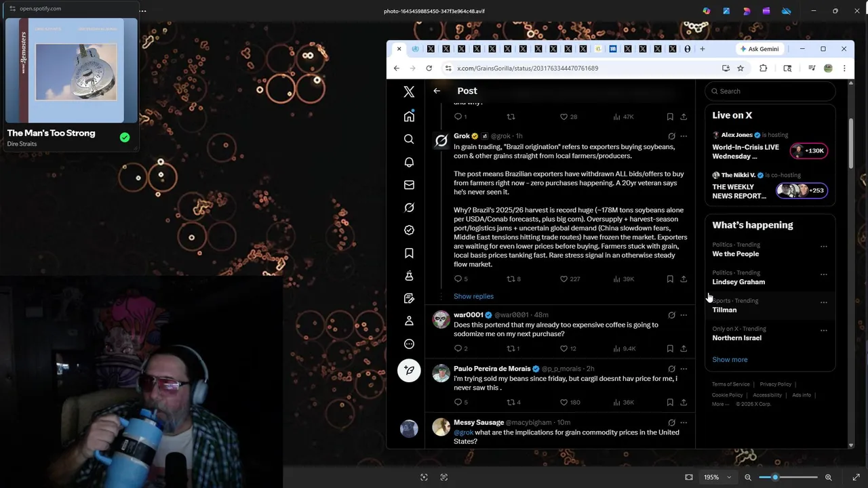Open the More circle icon in X sidebar
This screenshot has width=868, height=488.
[x=409, y=344]
